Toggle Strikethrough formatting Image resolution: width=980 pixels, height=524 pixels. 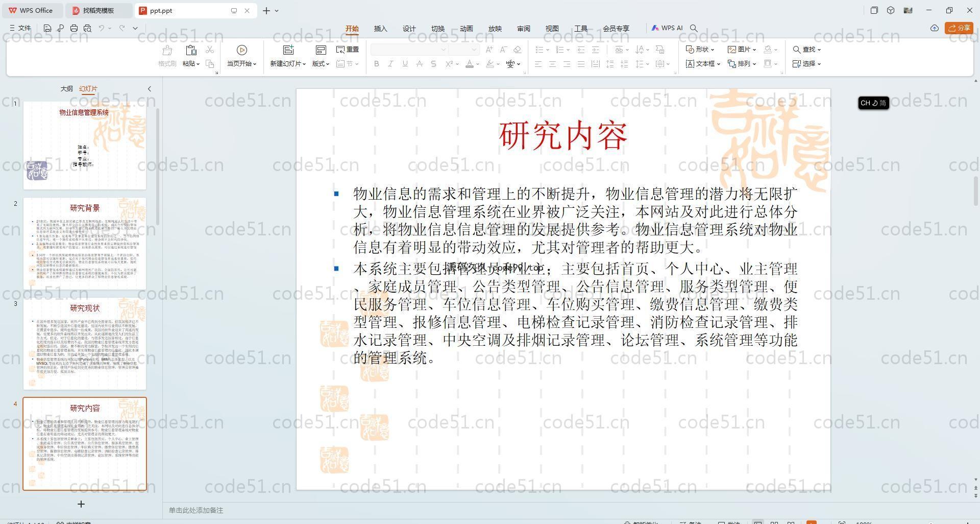(x=419, y=64)
